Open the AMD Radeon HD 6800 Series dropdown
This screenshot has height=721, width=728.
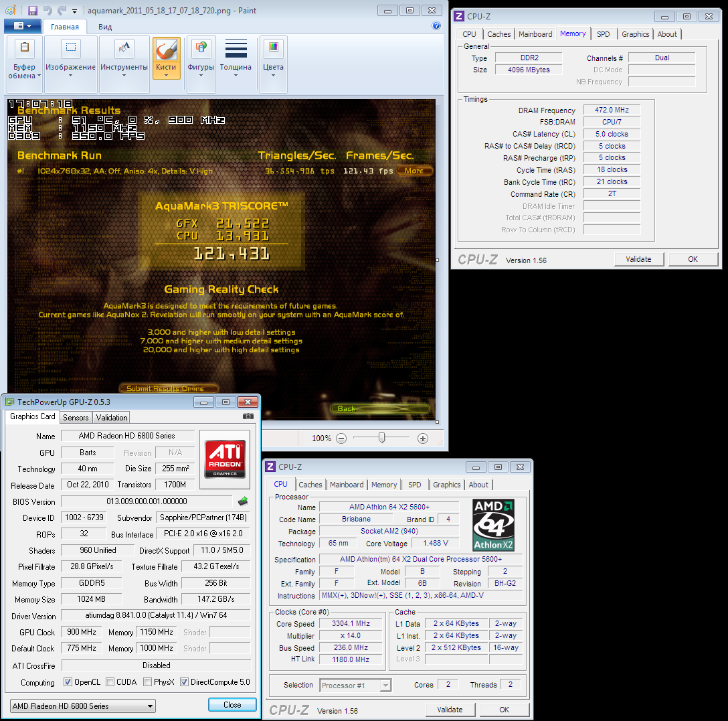tap(83, 706)
